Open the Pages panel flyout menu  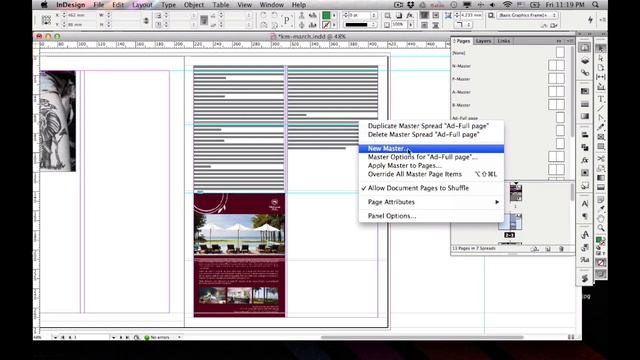coord(570,41)
